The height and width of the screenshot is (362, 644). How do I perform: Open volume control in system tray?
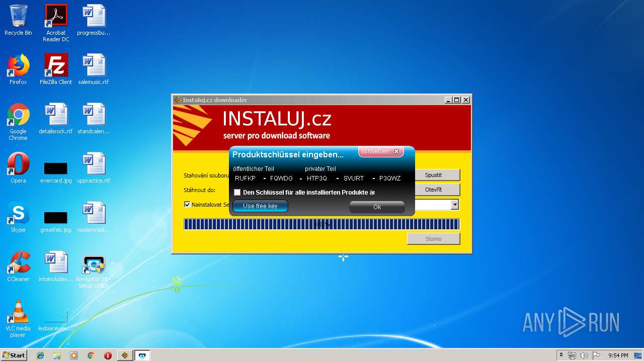(584, 355)
